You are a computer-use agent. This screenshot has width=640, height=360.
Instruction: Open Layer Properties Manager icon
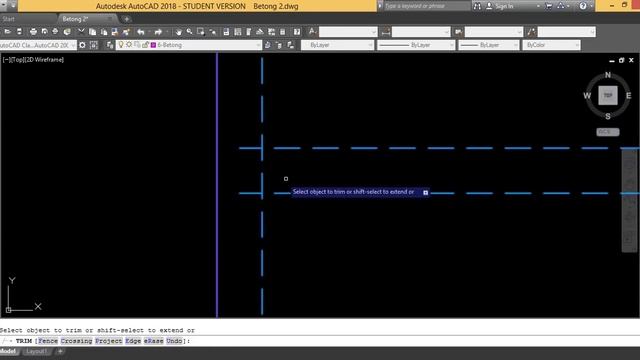click(110, 45)
